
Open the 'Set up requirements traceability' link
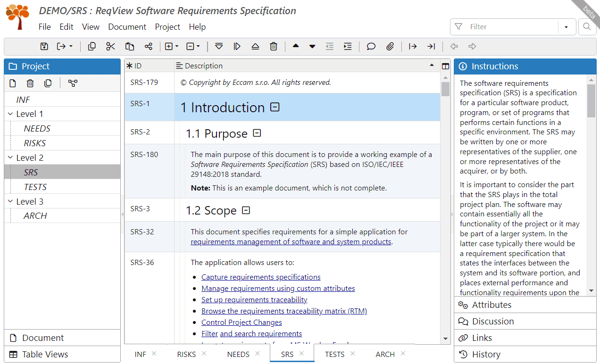click(x=254, y=300)
